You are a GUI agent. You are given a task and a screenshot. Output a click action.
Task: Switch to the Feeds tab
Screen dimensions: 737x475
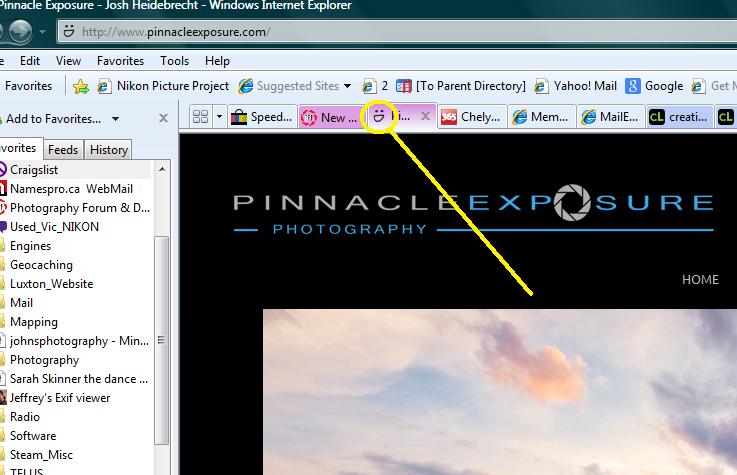pyautogui.click(x=63, y=150)
